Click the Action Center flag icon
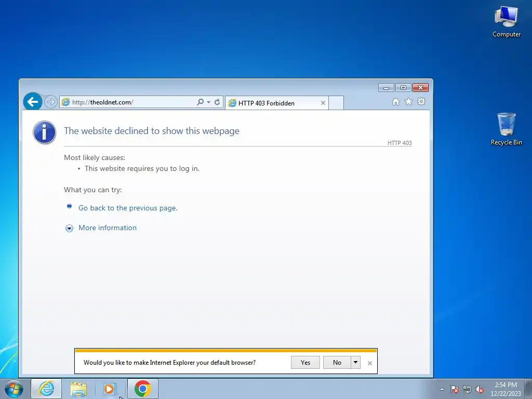Image resolution: width=532 pixels, height=399 pixels. pos(455,389)
